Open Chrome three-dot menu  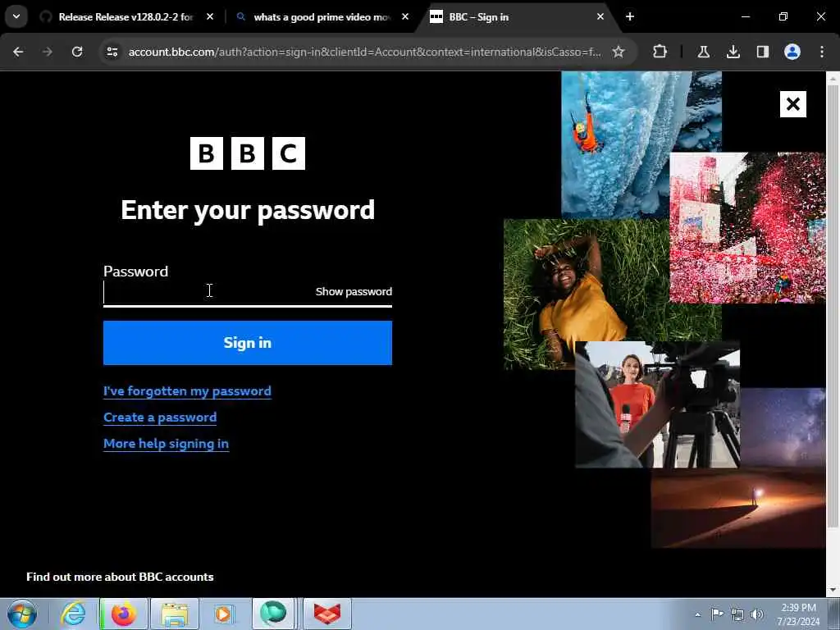pos(822,52)
